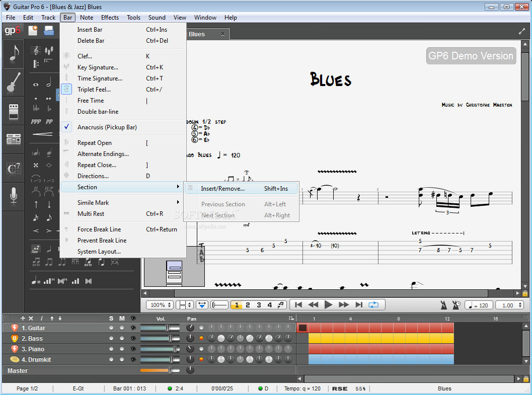Move track up arrow icon
The height and width of the screenshot is (395, 532).
click(52, 319)
